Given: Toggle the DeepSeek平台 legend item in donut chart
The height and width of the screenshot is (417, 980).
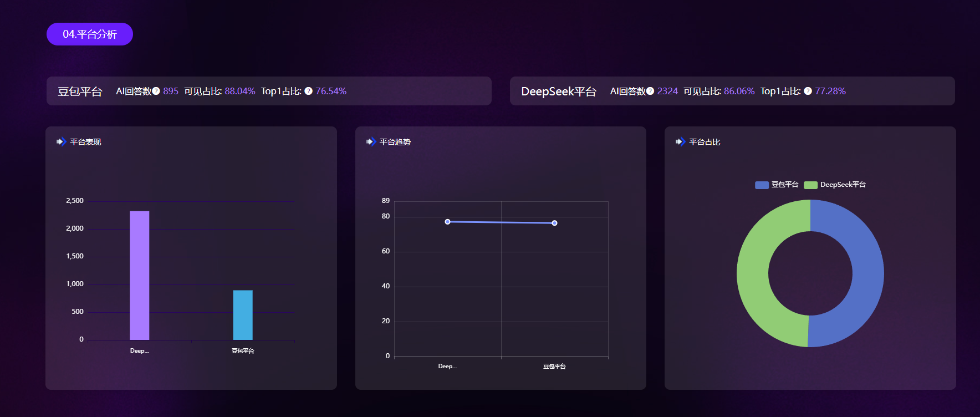Looking at the screenshot, I should 835,185.
